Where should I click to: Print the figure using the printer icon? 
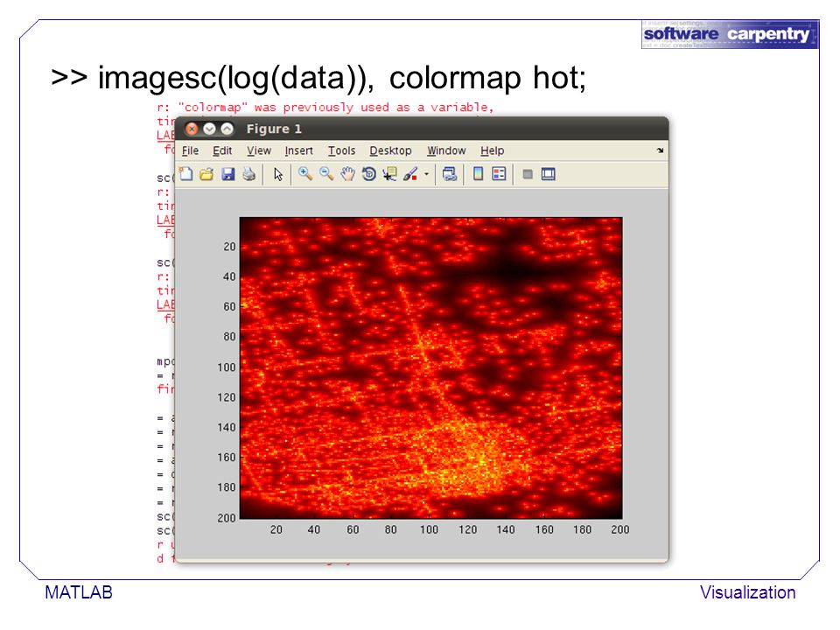(249, 174)
